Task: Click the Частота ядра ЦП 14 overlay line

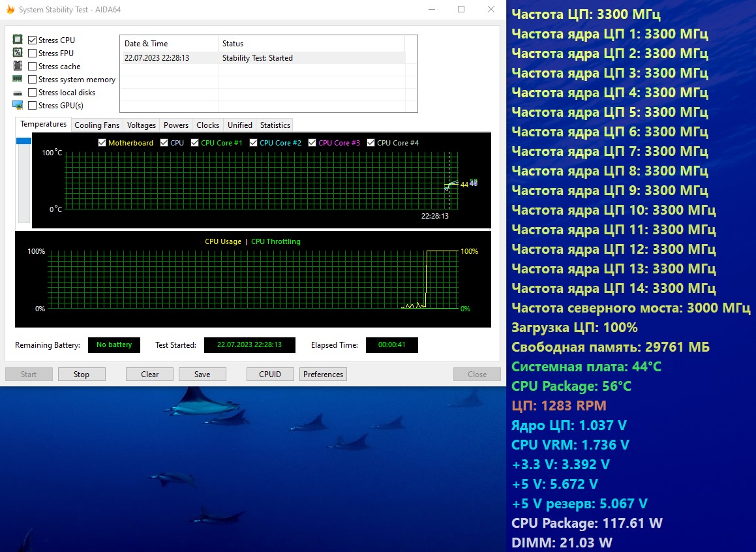Action: (613, 288)
